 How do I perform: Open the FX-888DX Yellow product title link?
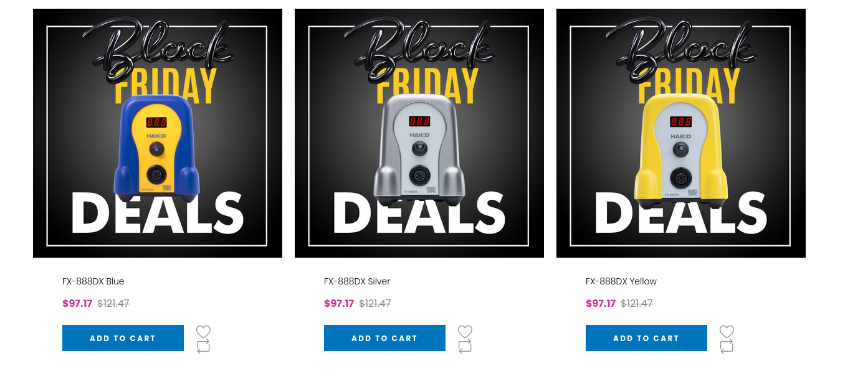[x=621, y=281]
